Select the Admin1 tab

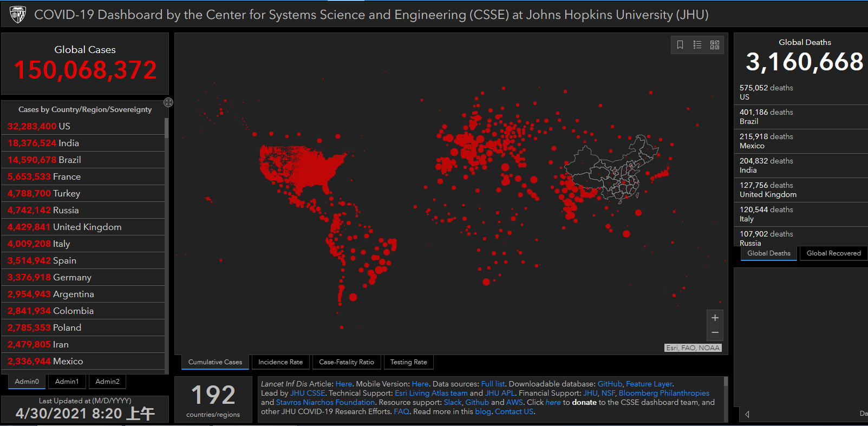[x=67, y=382]
